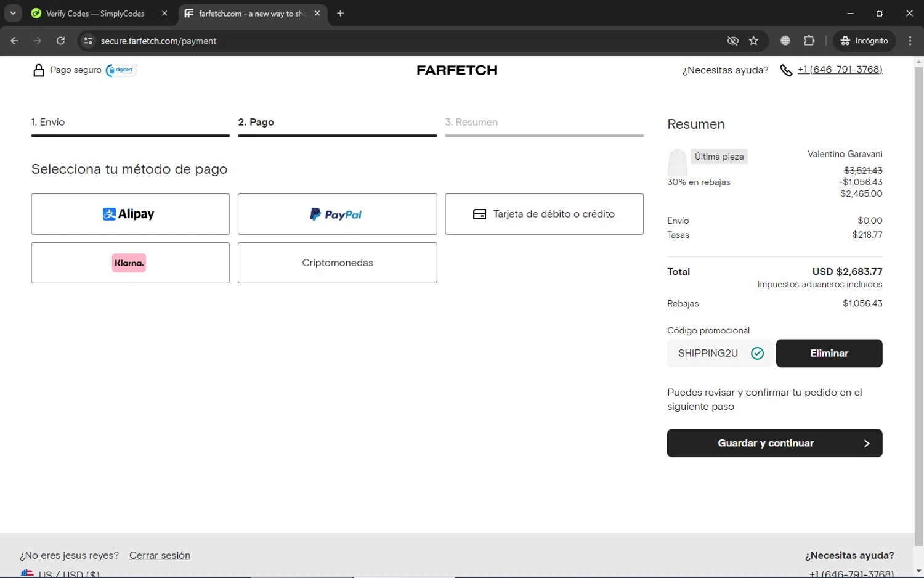Remove promo code with Eliminar button
Viewport: 924px width, 578px height.
coord(829,353)
